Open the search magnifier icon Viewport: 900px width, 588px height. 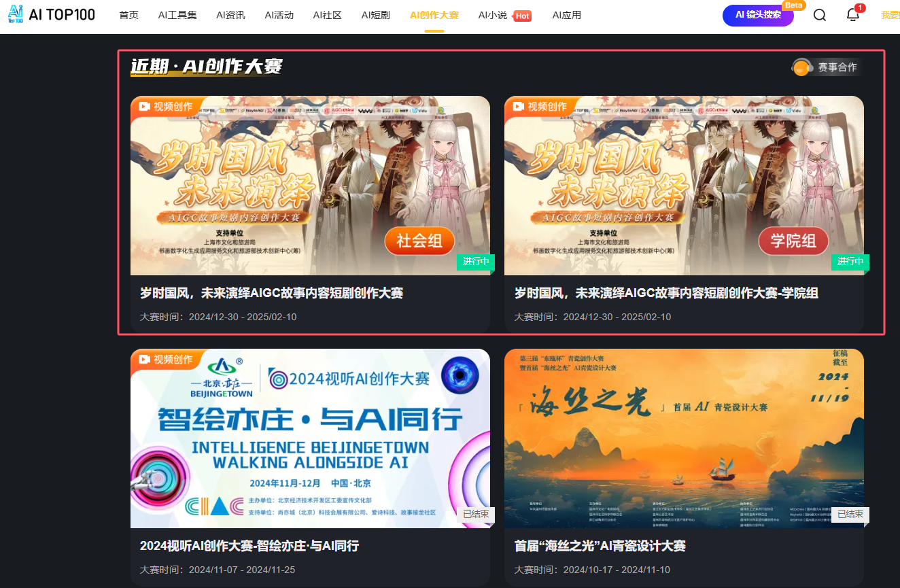click(820, 15)
